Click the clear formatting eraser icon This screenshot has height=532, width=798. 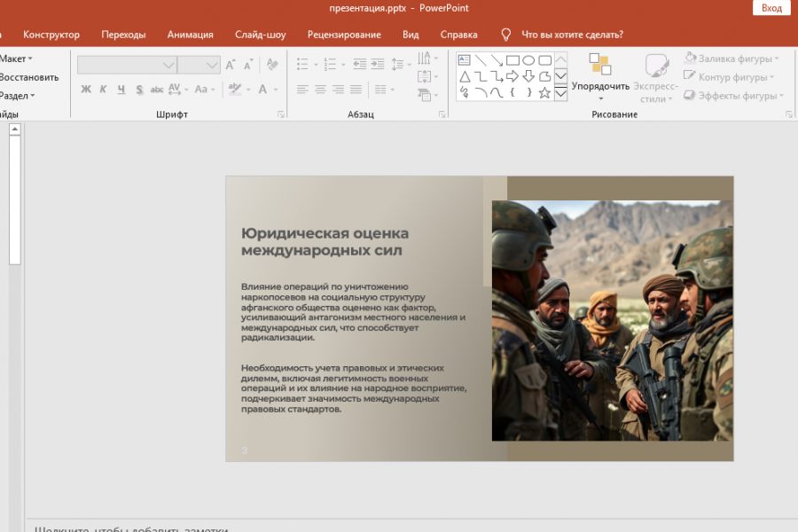click(272, 65)
